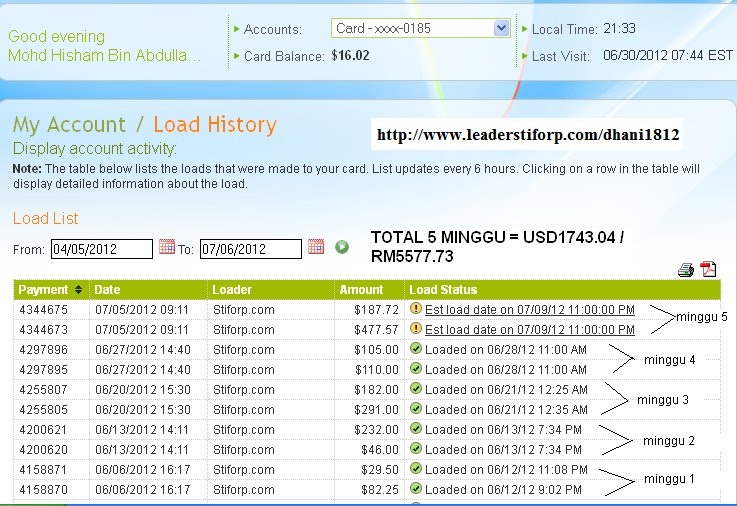This screenshot has width=737, height=506.
Task: Click the From date field 04/05/2012
Action: tap(102, 249)
